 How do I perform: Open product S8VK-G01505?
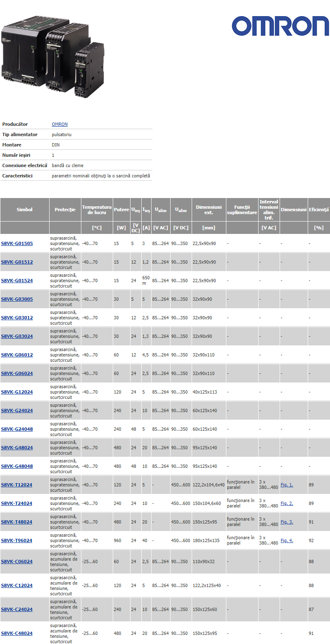point(17,243)
